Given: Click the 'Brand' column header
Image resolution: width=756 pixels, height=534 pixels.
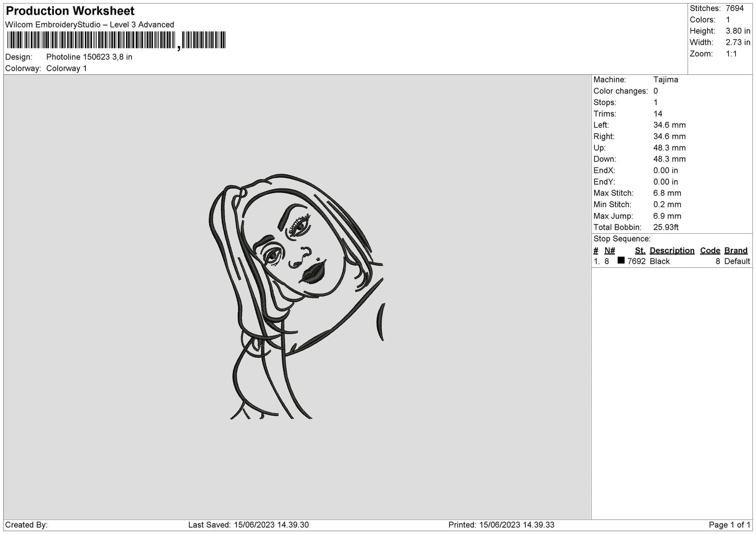Looking at the screenshot, I should pyautogui.click(x=736, y=251).
